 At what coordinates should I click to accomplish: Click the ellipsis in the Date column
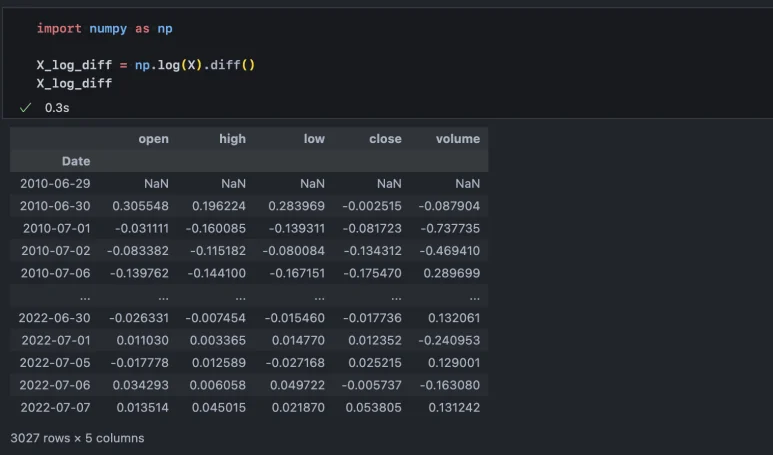click(84, 296)
